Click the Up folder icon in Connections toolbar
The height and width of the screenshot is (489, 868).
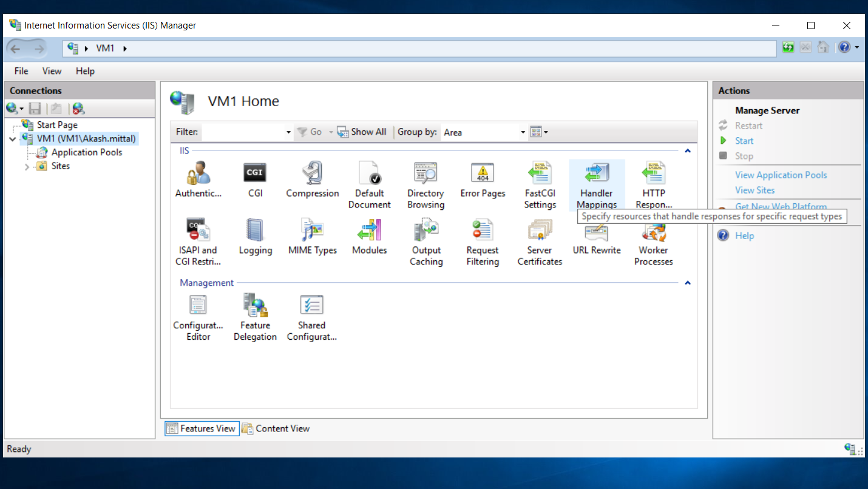tap(56, 109)
